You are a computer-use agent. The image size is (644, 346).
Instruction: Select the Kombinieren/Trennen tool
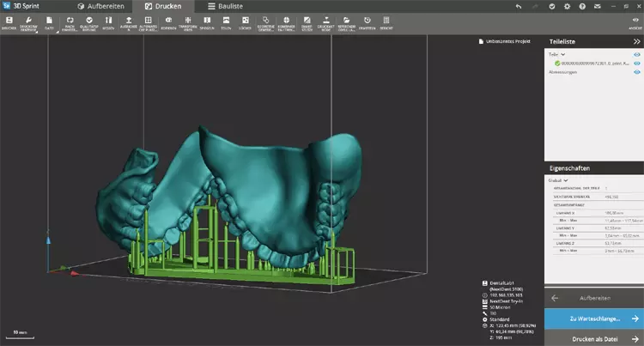286,20
